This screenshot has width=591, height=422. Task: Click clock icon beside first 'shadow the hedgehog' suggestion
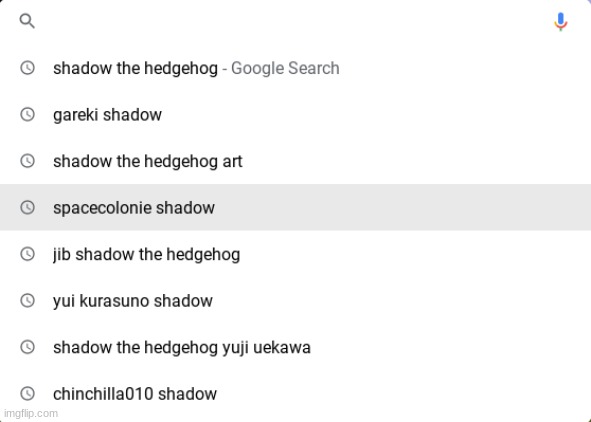[27, 68]
